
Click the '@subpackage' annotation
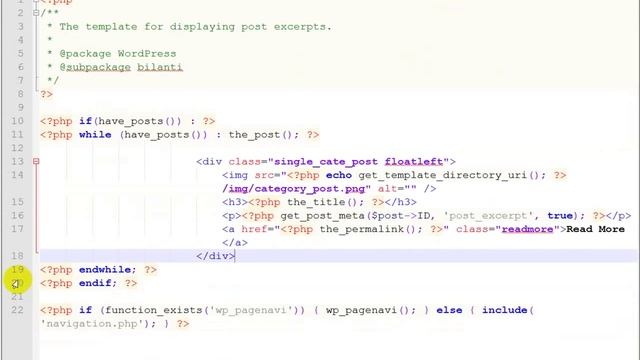[x=95, y=67]
